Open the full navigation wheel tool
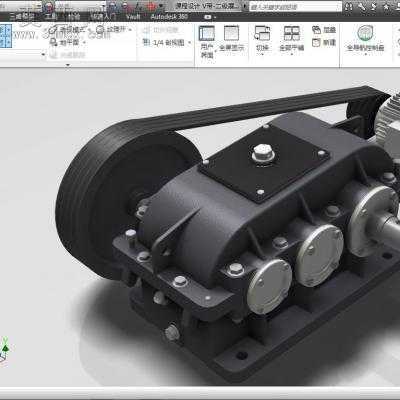This screenshot has width=400, height=400. [365, 38]
